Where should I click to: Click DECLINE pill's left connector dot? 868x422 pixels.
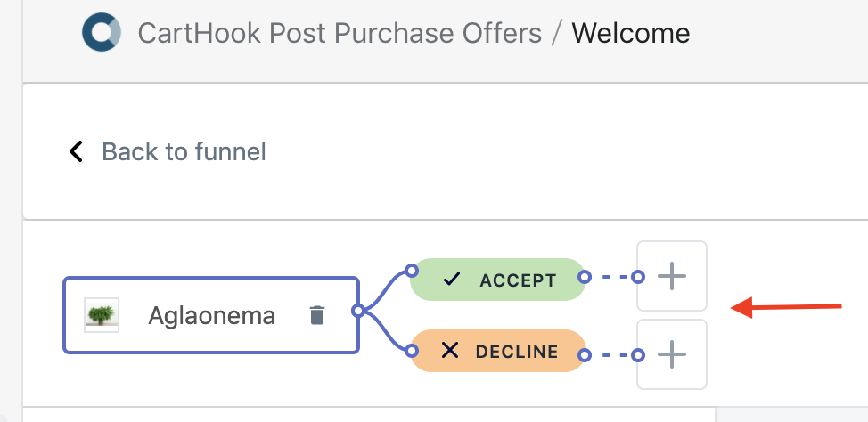[x=411, y=351]
